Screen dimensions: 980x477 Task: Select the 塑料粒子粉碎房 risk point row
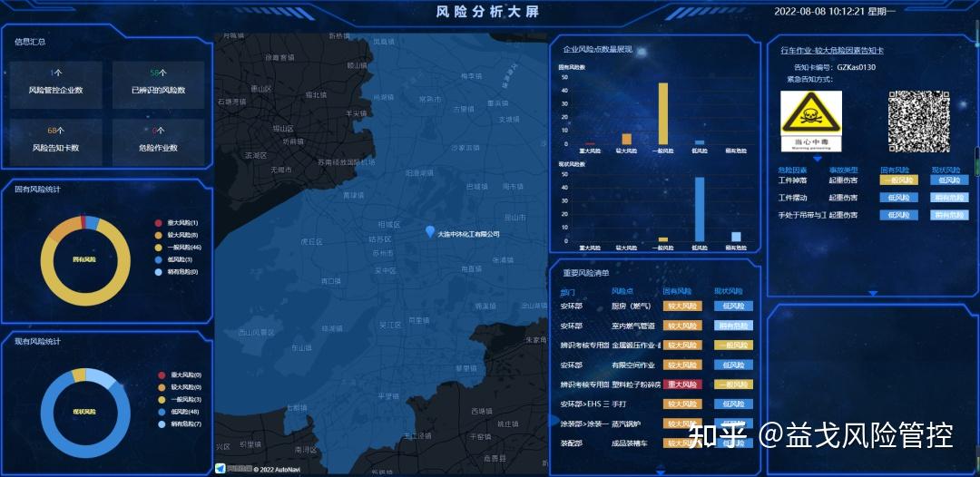[x=656, y=384]
